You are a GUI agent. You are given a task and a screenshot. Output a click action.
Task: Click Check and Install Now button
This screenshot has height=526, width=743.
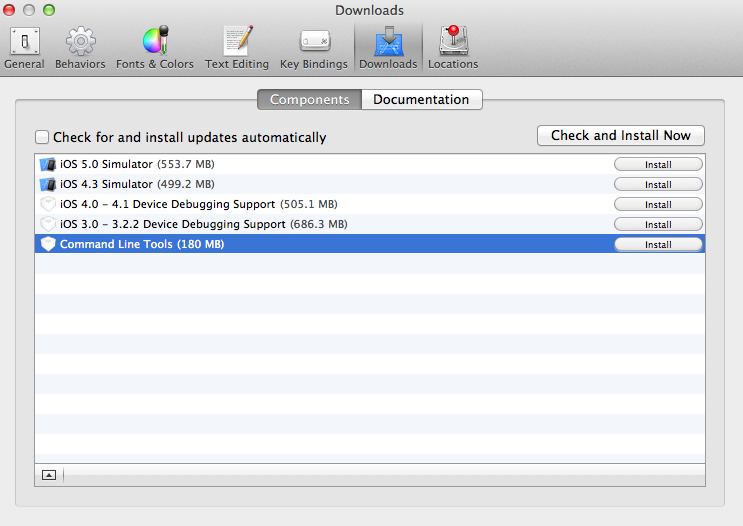[x=620, y=135]
